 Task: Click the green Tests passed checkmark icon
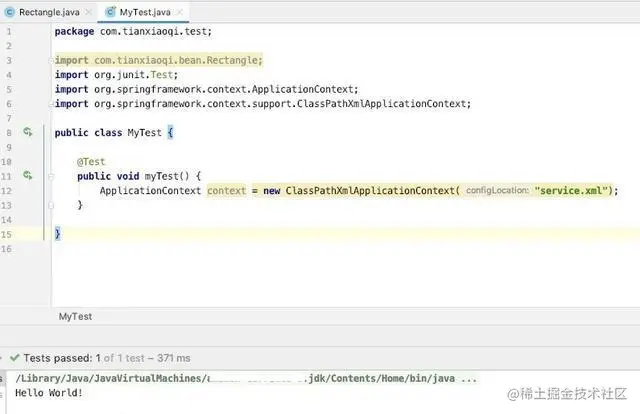coord(15,358)
